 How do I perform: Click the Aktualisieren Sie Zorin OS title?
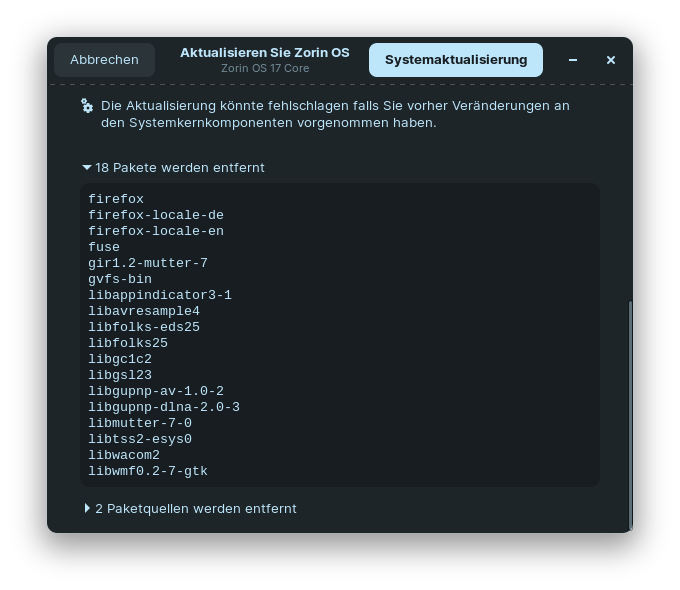point(265,52)
